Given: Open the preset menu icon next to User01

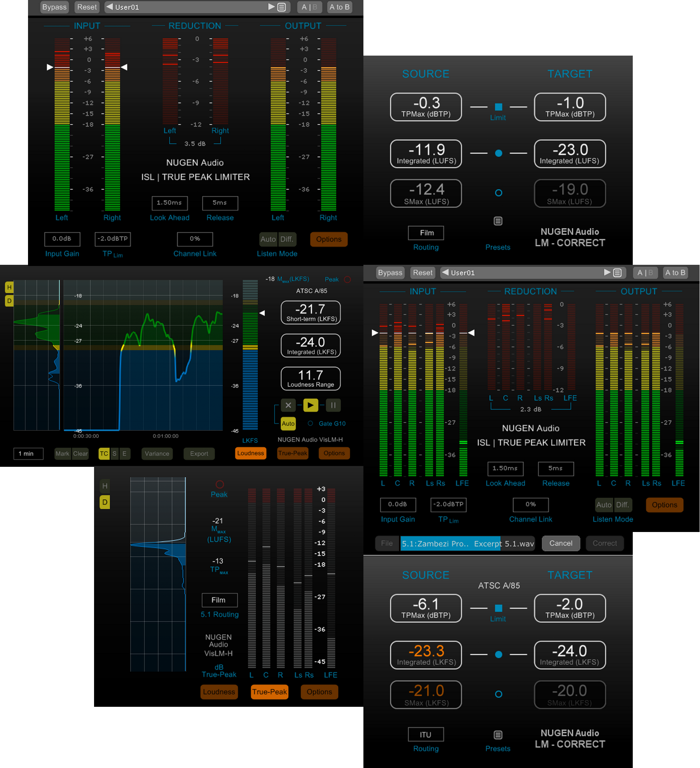Looking at the screenshot, I should (x=281, y=7).
